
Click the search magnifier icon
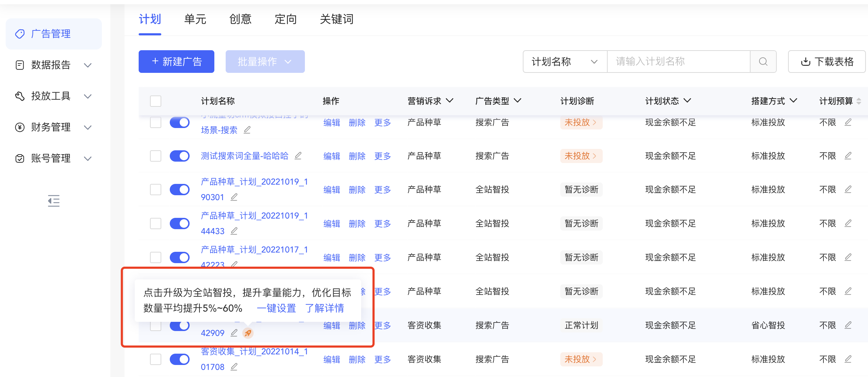(763, 62)
